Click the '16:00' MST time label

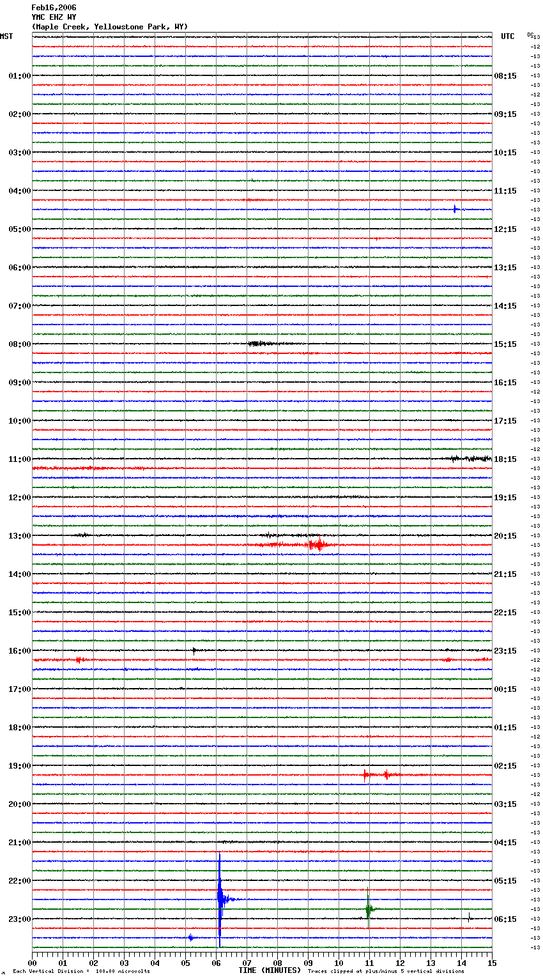point(19,651)
